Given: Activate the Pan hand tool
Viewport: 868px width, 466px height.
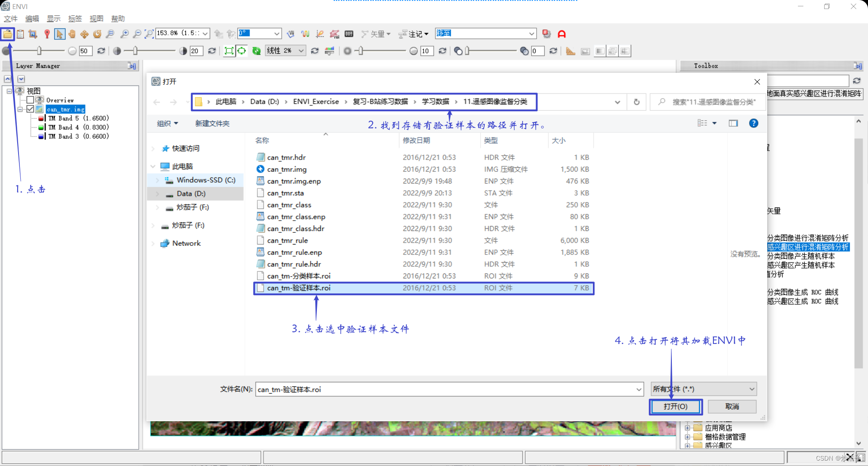Looking at the screenshot, I should [x=72, y=34].
